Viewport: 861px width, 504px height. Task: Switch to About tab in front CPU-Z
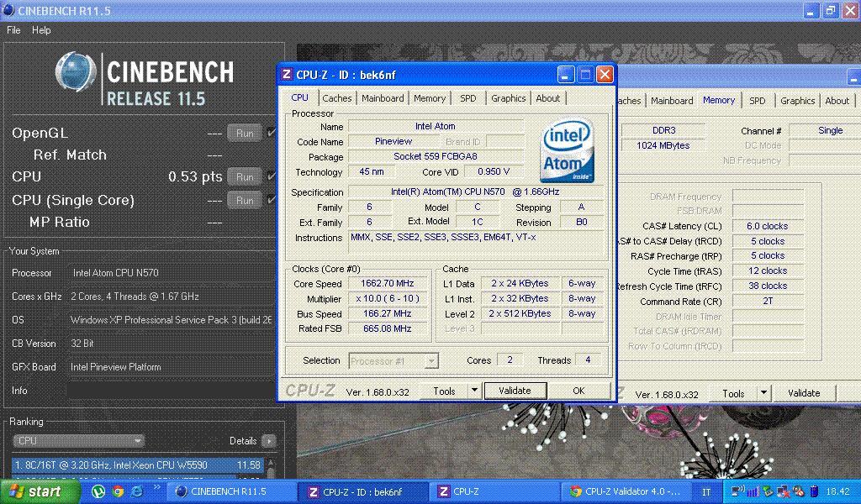[x=548, y=98]
